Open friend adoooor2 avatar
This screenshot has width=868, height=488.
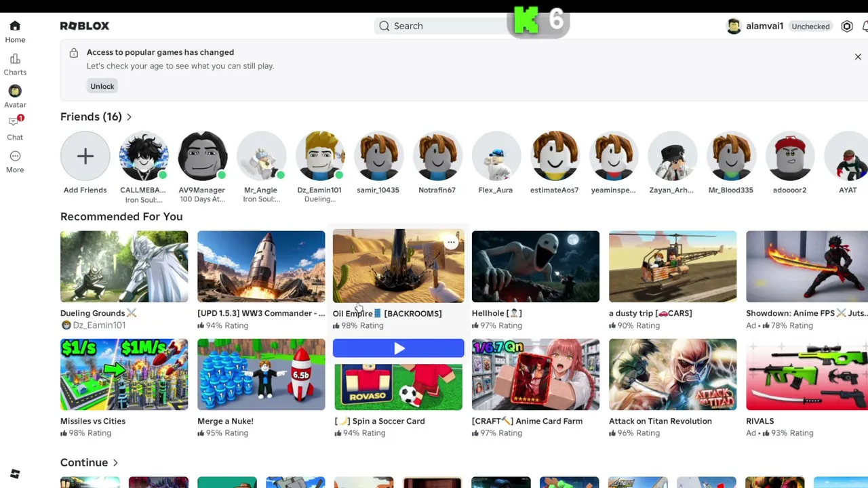tap(790, 157)
